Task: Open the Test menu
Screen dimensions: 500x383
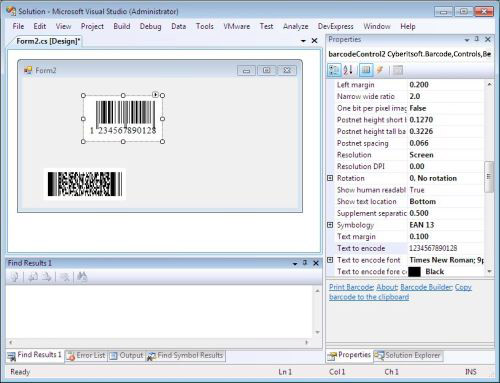Action: coord(266,26)
